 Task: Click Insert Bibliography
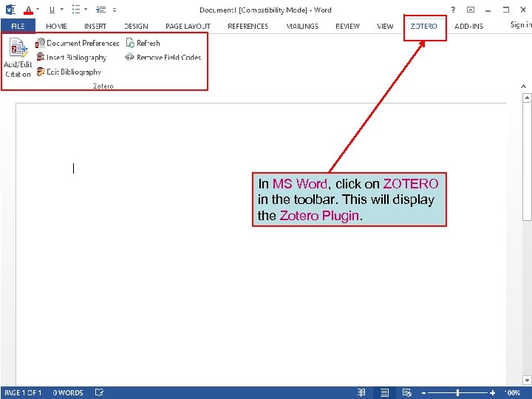(71, 58)
